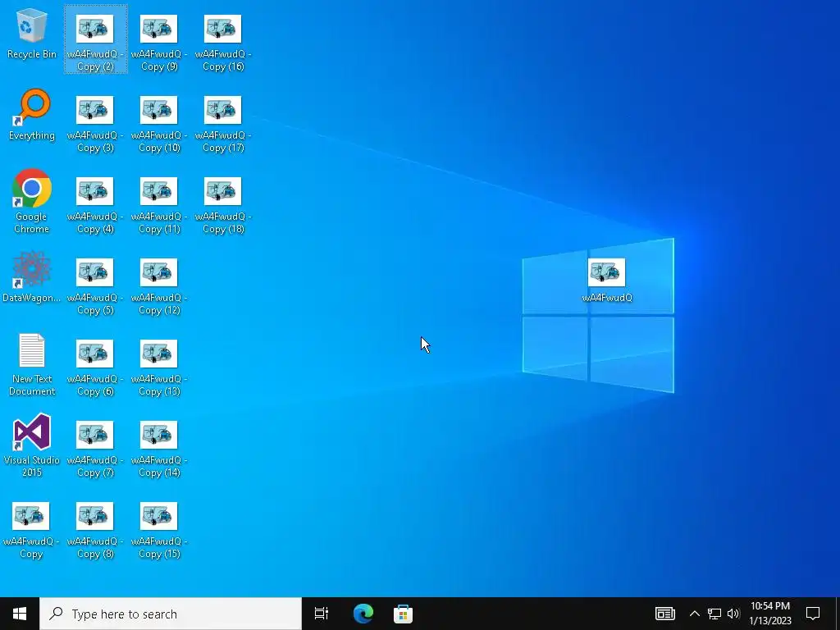Open the News and interests widget
Viewport: 840px width, 630px height.
pos(664,614)
